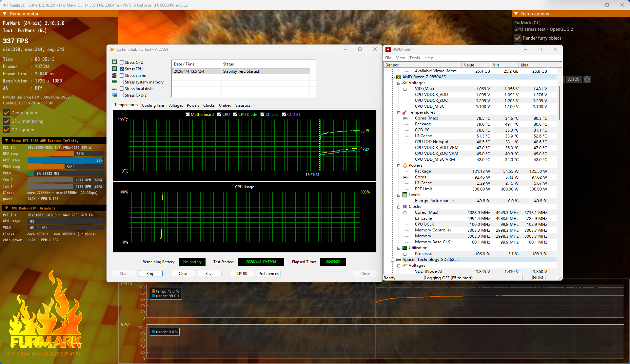This screenshot has width=630, height=364.
Task: Uncheck Render furry object option
Action: coord(518,38)
